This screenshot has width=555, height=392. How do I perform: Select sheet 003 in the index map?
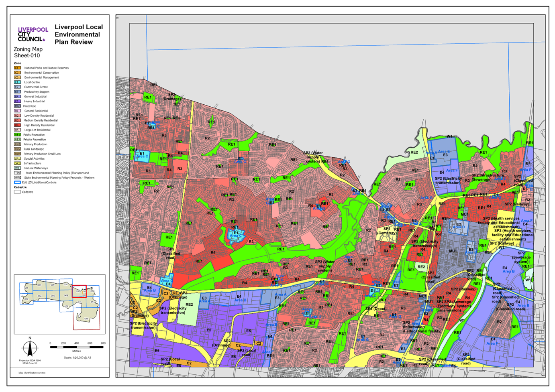39,285
